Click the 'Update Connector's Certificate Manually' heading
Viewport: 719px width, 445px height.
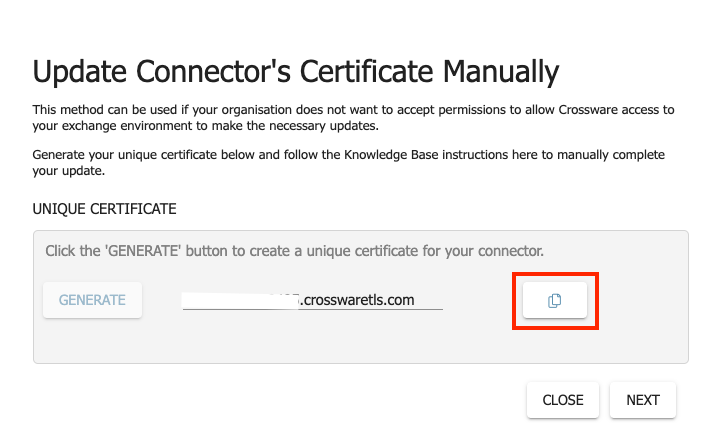click(x=296, y=72)
